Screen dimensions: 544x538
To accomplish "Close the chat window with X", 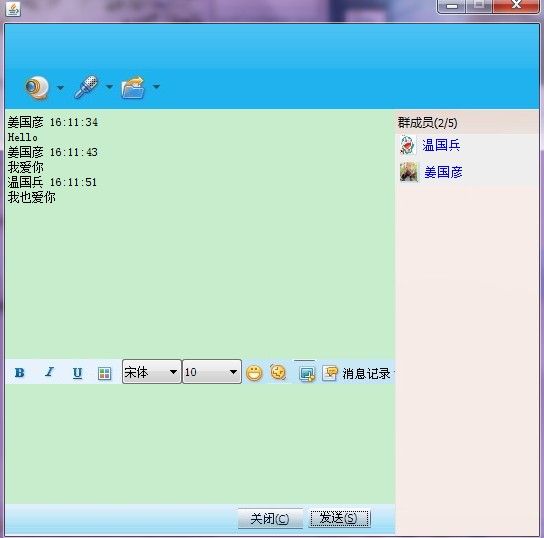I will (516, 5).
